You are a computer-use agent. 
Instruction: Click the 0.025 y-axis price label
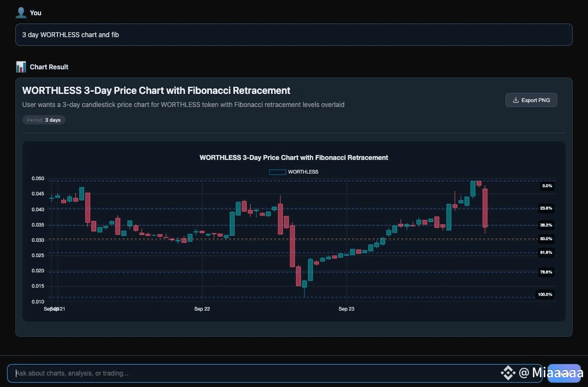[38, 255]
